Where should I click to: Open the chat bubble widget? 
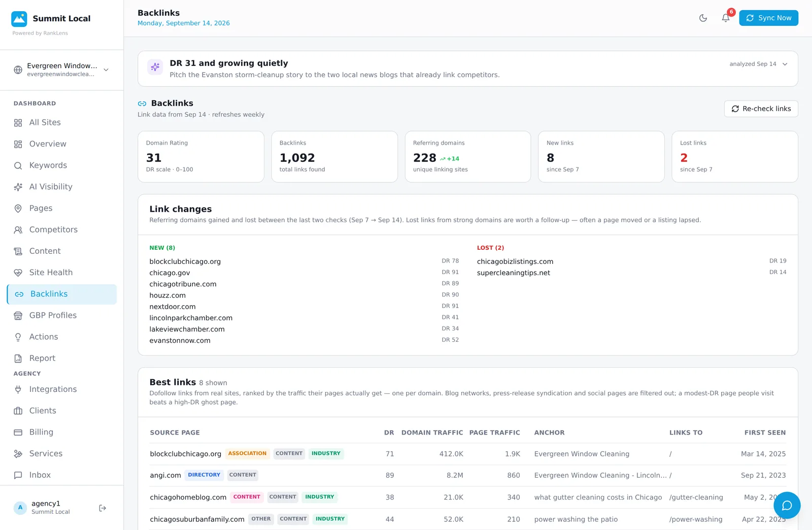pos(787,505)
